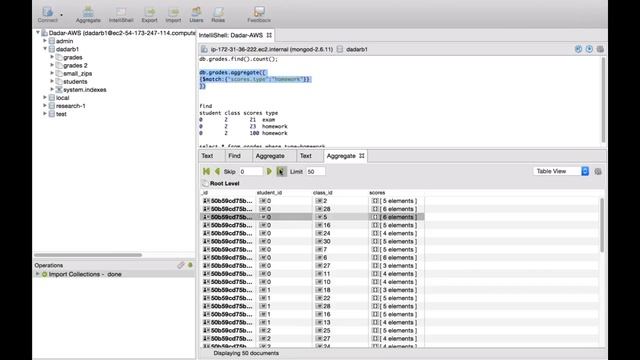Click the Skip input field

click(250, 171)
